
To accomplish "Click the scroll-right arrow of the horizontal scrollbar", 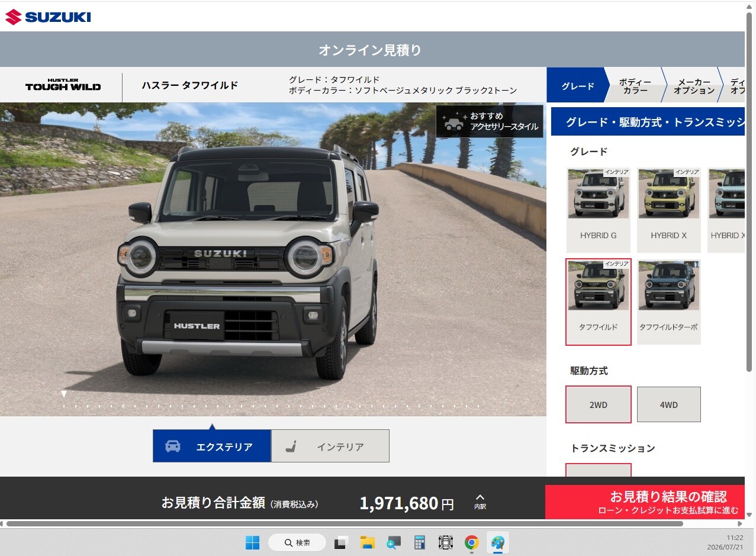I will 740,523.
